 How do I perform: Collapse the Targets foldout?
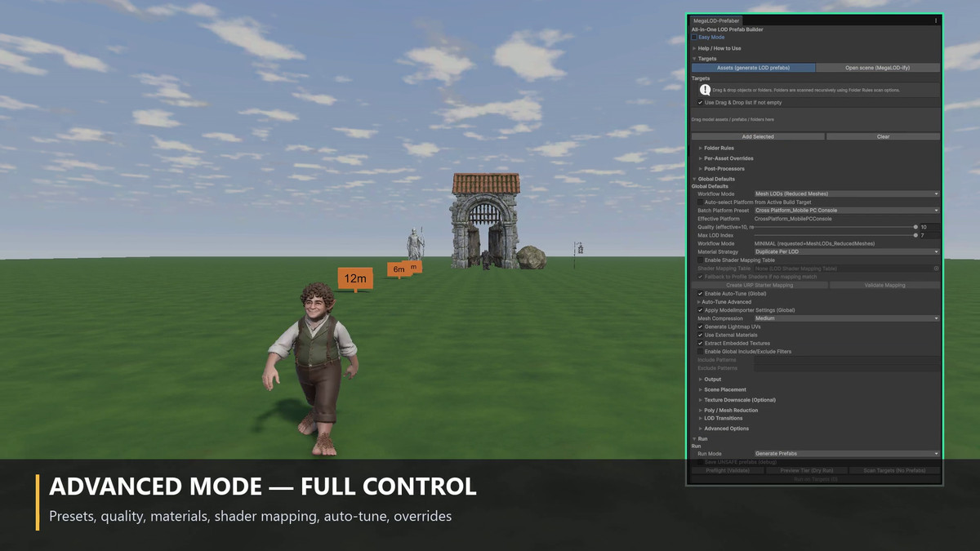click(694, 59)
